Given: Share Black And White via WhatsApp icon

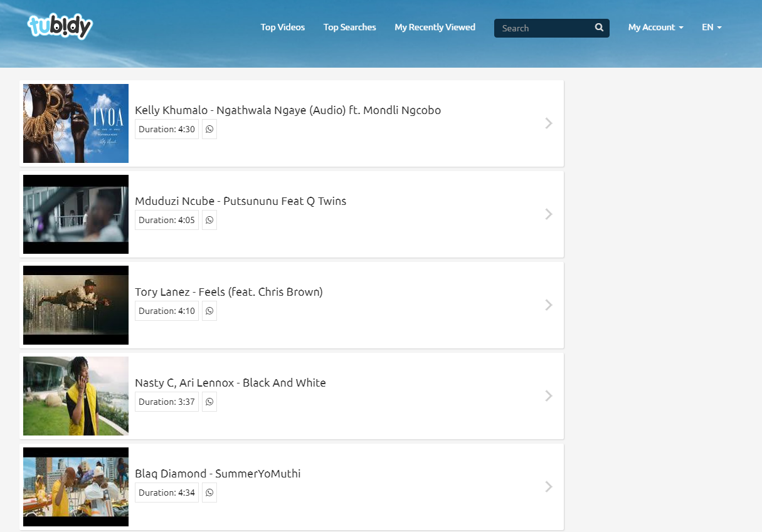Looking at the screenshot, I should click(209, 402).
